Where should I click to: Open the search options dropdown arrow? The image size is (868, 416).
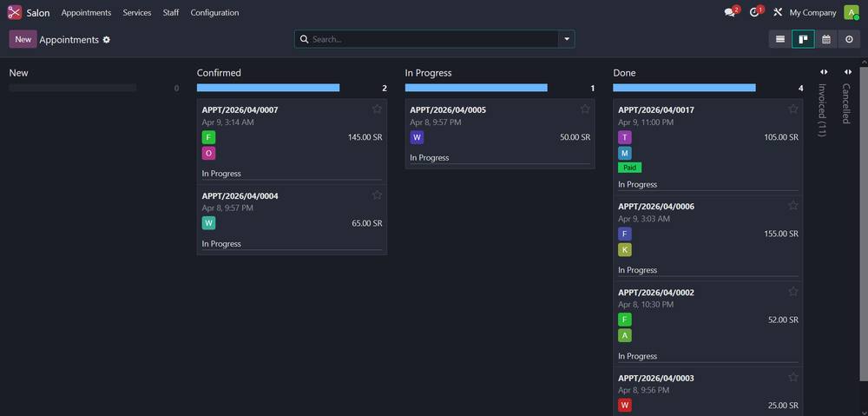pyautogui.click(x=566, y=39)
